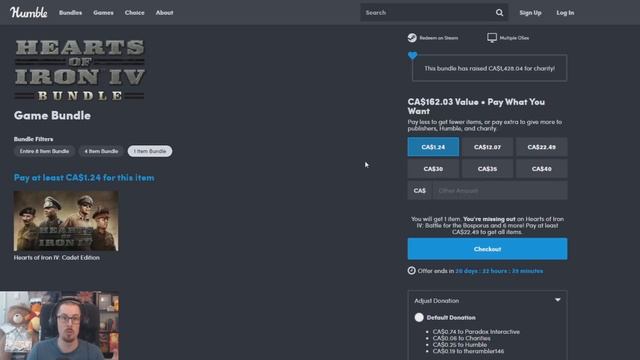Click the Redeem on Steam icon
Image resolution: width=640 pixels, height=360 pixels.
coord(412,38)
